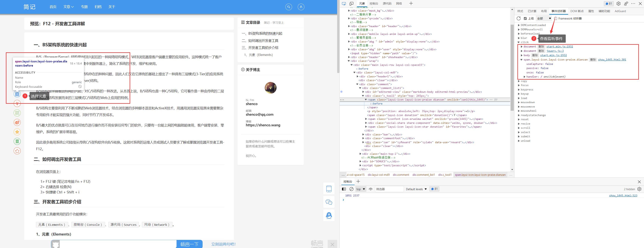
Task: Click the 筛选器 console filter field
Action: click(389, 189)
